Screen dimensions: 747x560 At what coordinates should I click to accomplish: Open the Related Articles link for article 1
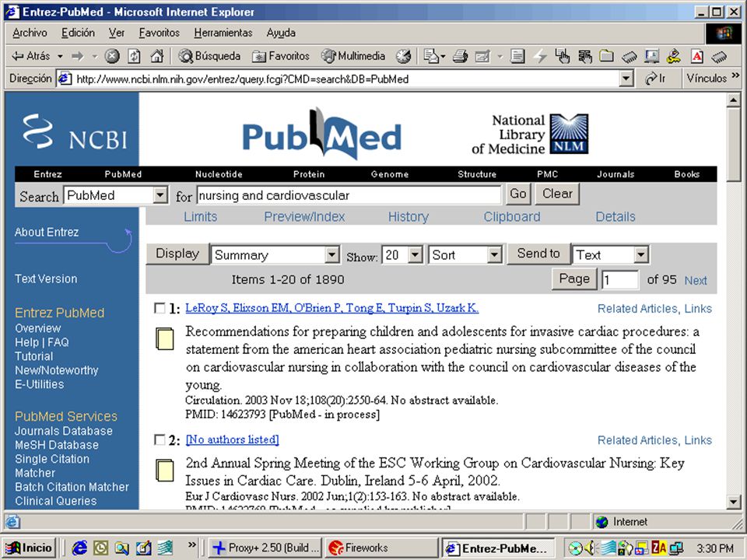[x=638, y=309]
